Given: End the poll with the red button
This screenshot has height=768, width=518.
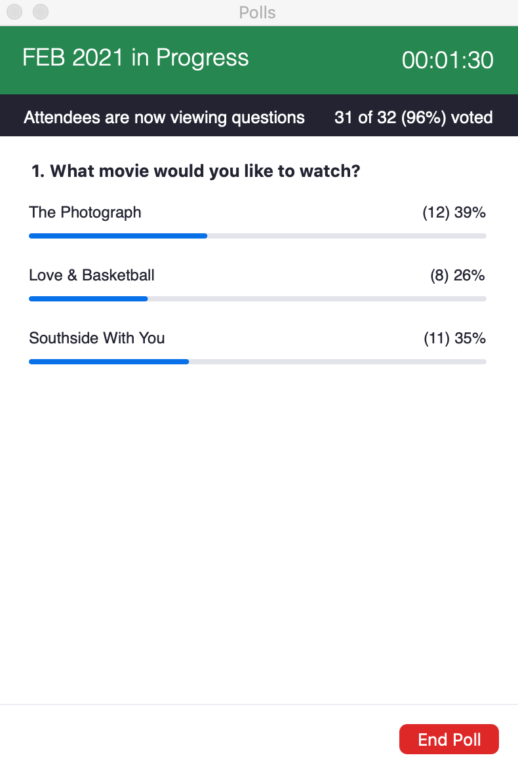Looking at the screenshot, I should (x=449, y=739).
